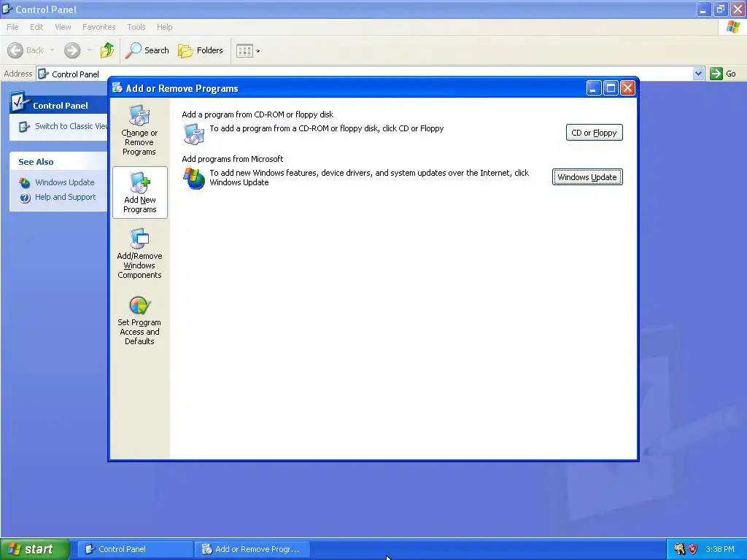The image size is (747, 560).
Task: Open the File menu in Control Panel
Action: 13,27
